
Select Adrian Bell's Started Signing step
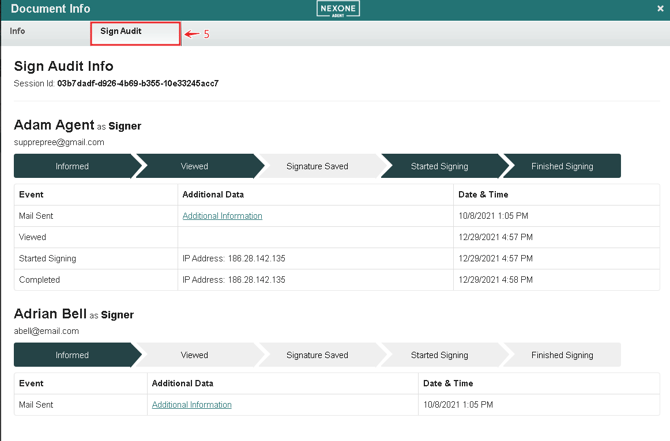coord(439,355)
